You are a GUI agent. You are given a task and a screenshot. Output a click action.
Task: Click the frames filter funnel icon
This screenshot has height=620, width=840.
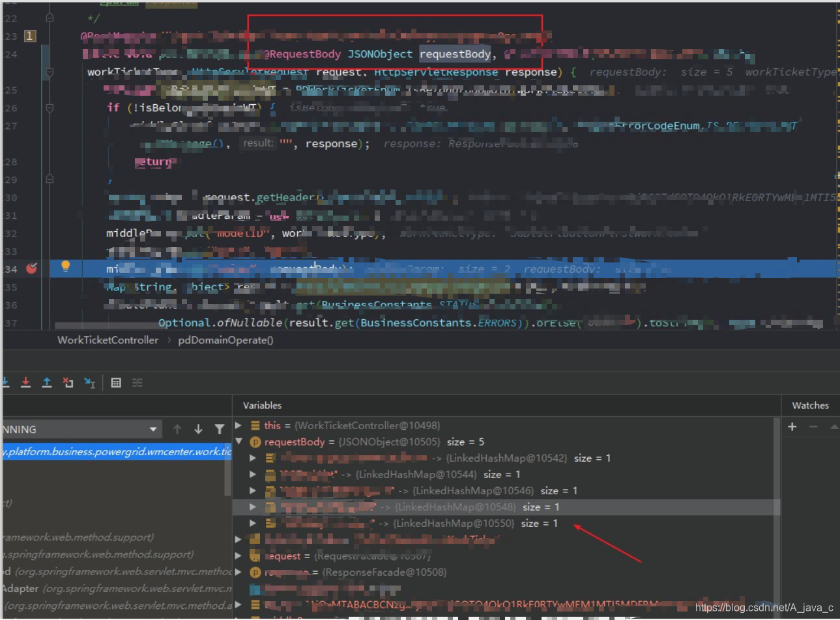coord(220,429)
